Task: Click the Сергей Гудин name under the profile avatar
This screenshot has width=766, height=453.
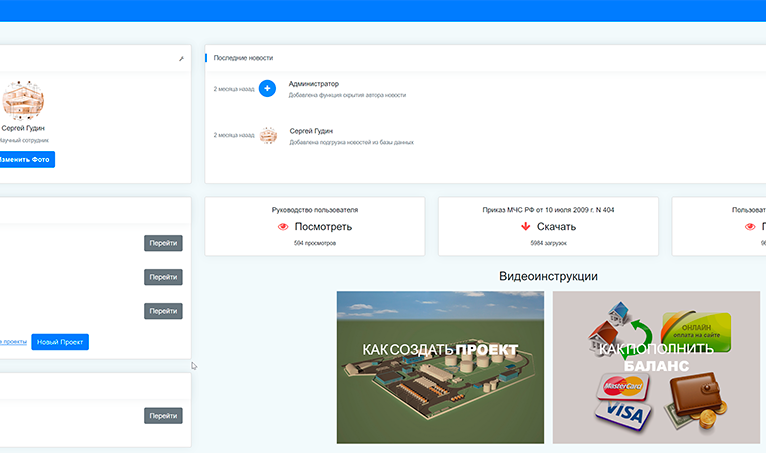Action: (x=23, y=128)
